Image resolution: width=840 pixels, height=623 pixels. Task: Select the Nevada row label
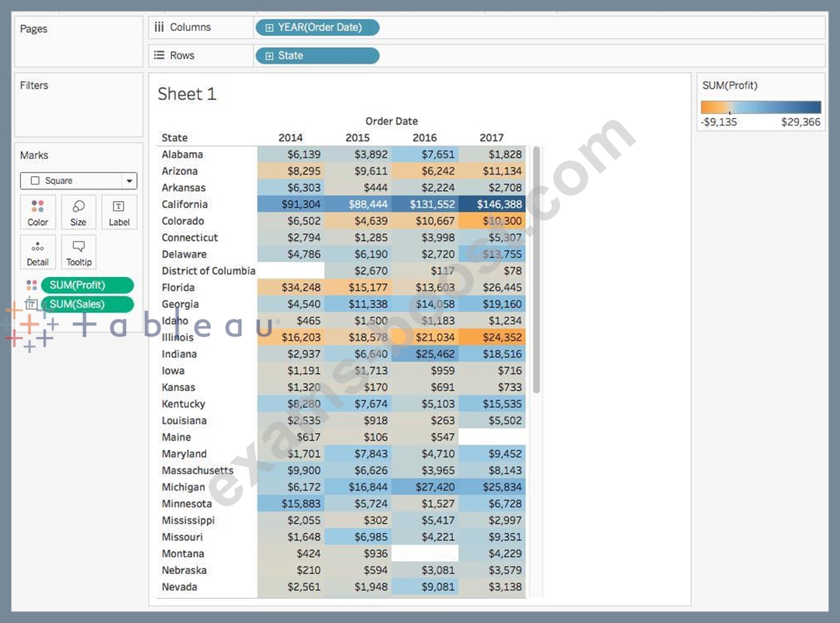(179, 587)
